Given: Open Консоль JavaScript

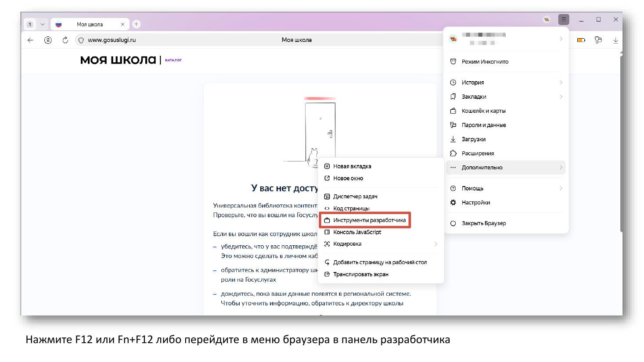Looking at the screenshot, I should [381, 232].
